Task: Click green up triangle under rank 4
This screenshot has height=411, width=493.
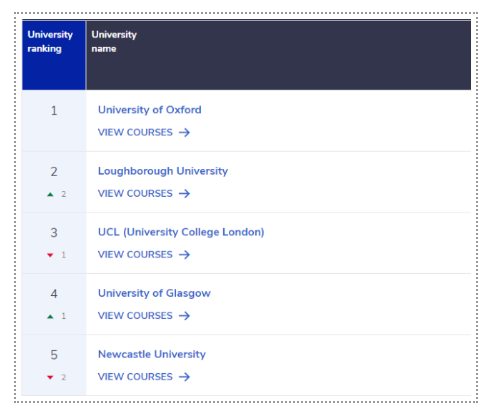Action: [50, 316]
